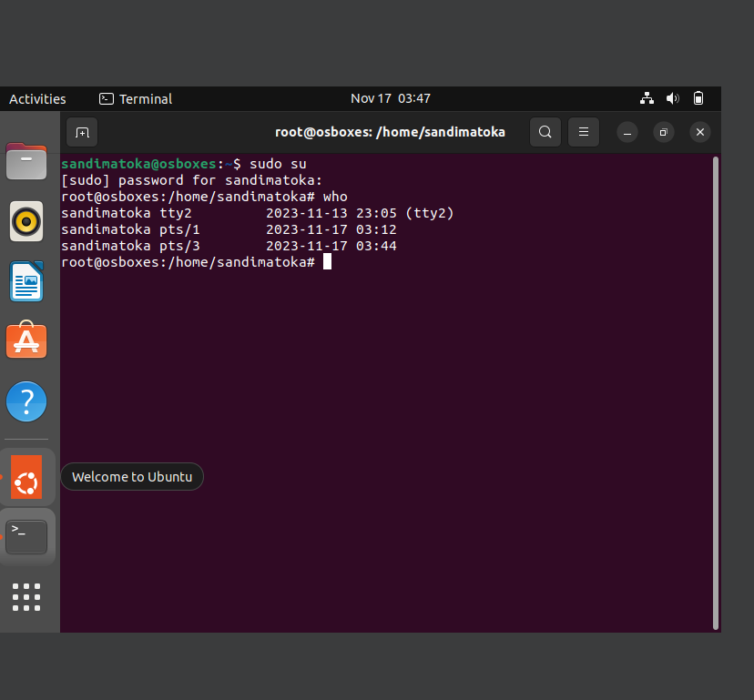Image resolution: width=754 pixels, height=700 pixels.
Task: Open the Activities overview
Action: pos(37,99)
